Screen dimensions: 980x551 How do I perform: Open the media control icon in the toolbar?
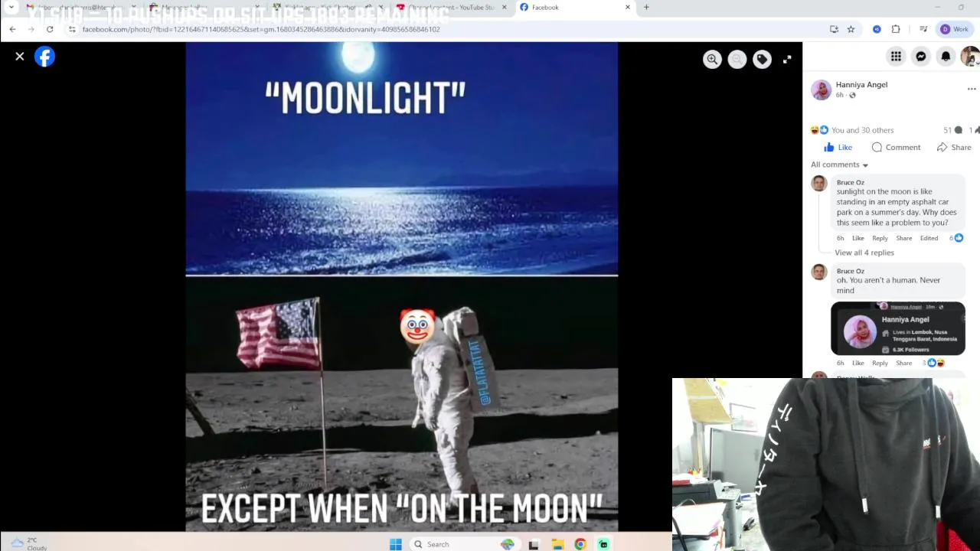923,29
